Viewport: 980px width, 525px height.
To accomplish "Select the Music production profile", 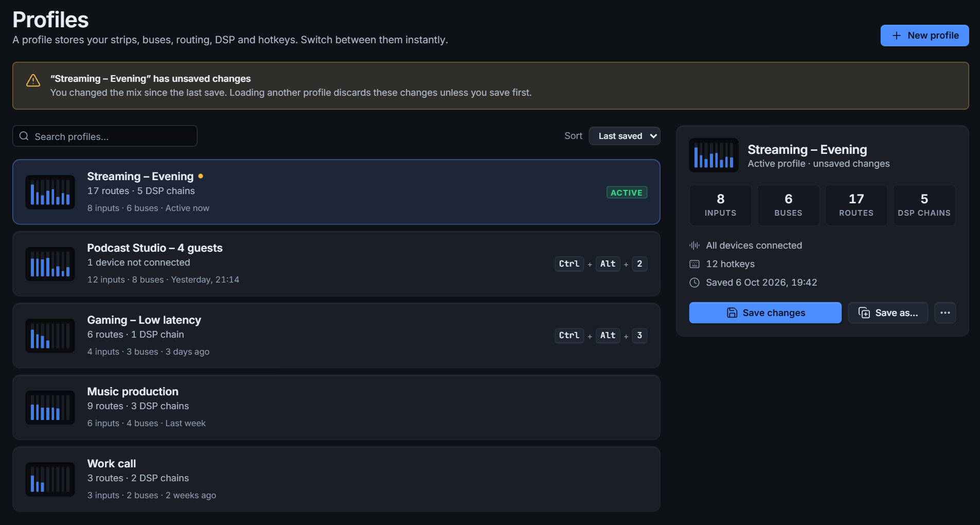I will [x=336, y=407].
